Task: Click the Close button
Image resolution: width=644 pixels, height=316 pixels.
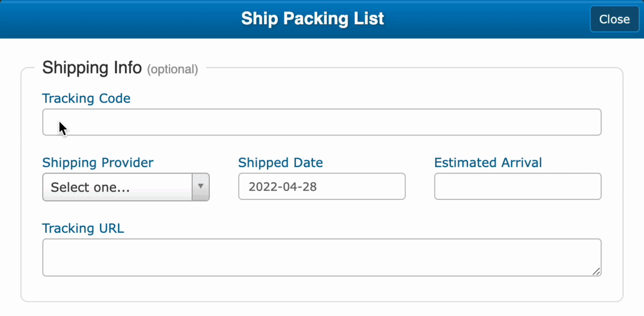Action: 614,19
